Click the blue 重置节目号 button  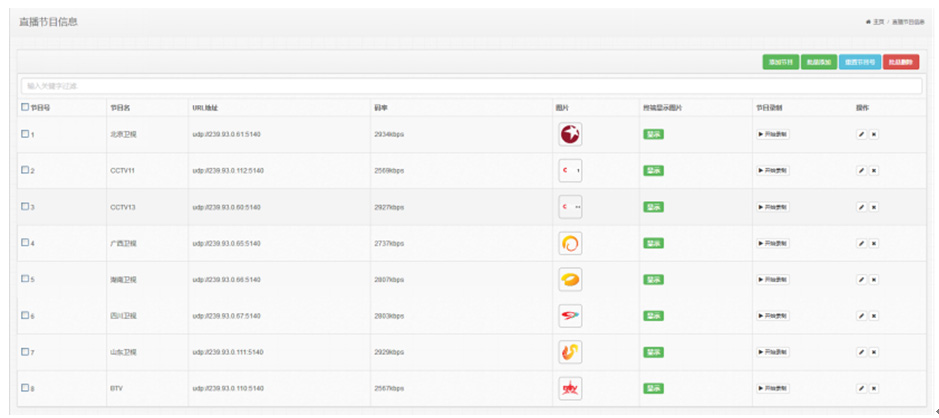click(859, 62)
